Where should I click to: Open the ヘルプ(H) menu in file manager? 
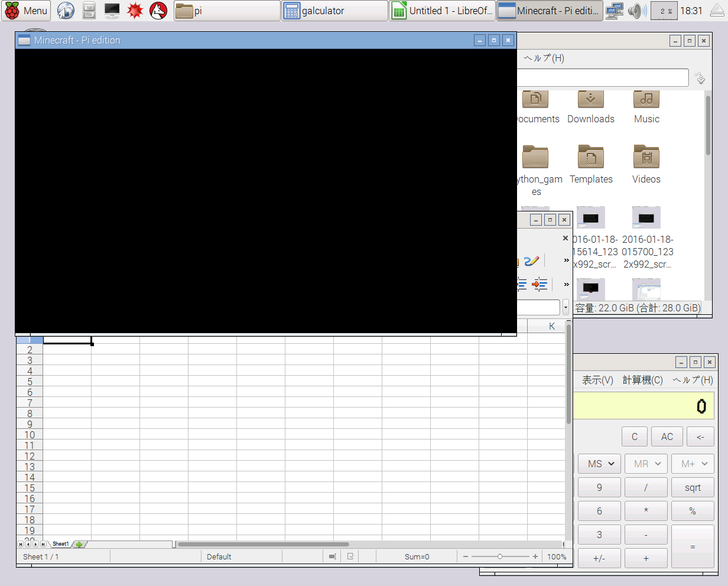tap(544, 58)
